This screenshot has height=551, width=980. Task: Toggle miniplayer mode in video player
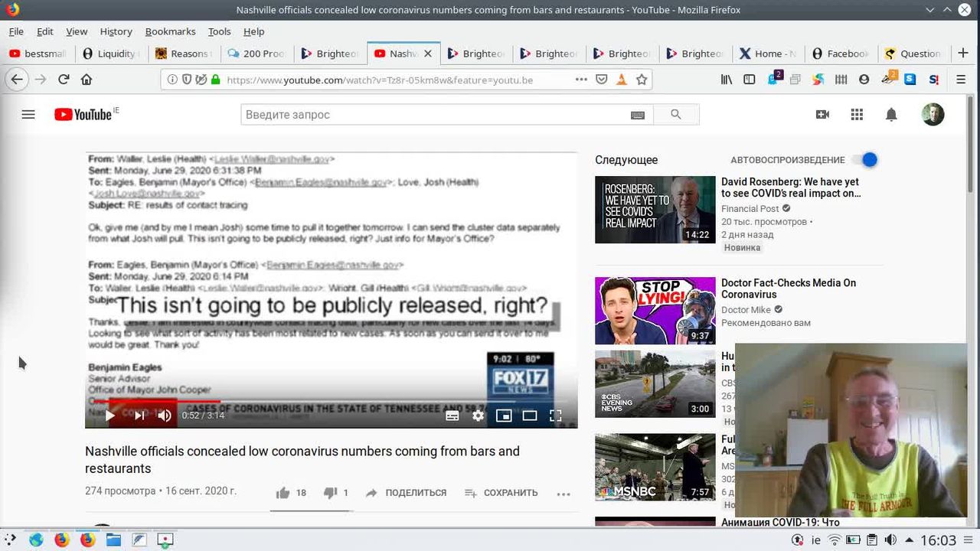504,416
